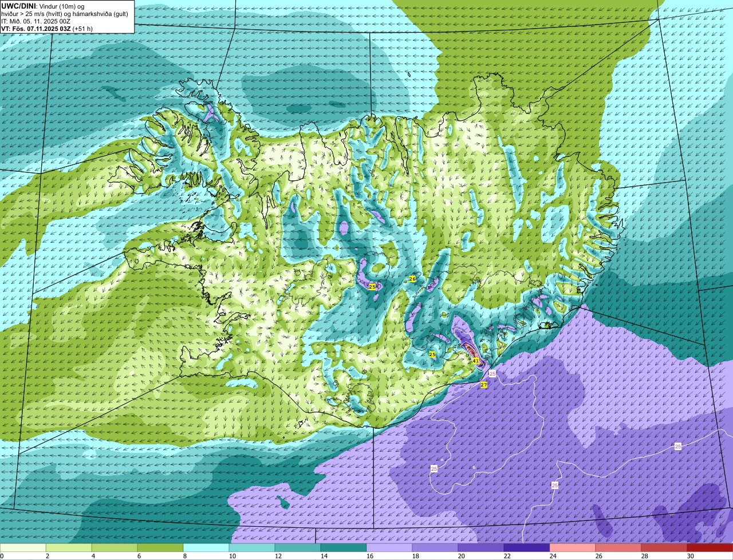Click the legend scale label '8'
Screen dimensions: 733x560
coord(184,556)
